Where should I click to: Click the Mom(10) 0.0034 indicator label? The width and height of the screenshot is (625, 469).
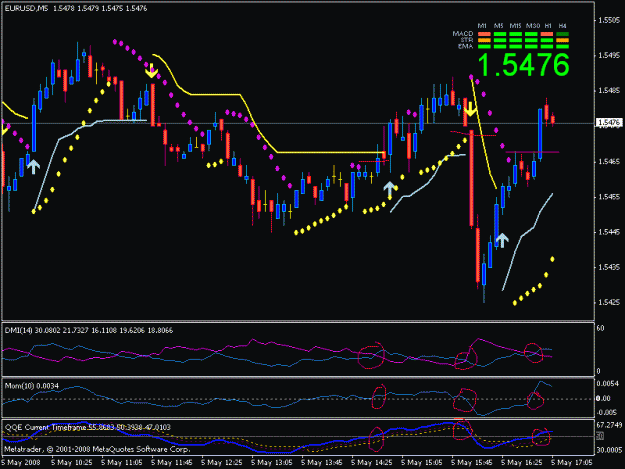pos(31,386)
